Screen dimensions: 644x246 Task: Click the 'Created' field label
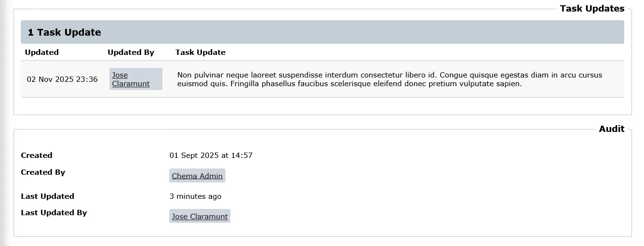[37, 155]
